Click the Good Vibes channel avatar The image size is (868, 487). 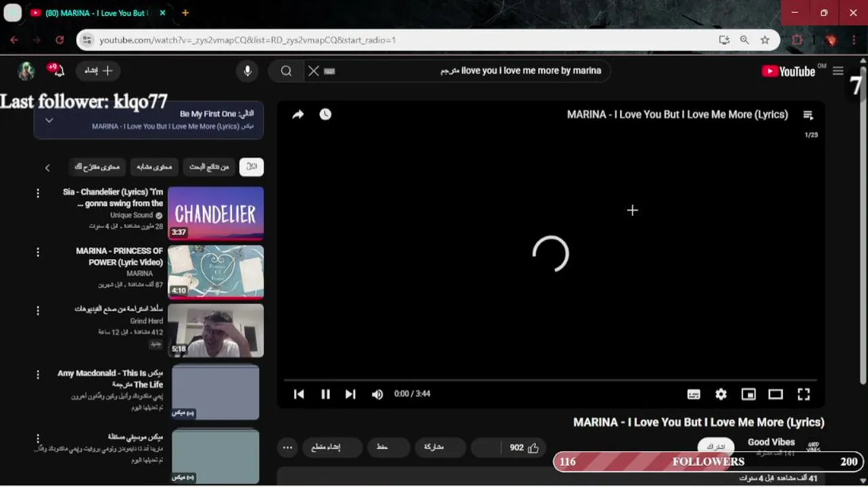pyautogui.click(x=813, y=446)
